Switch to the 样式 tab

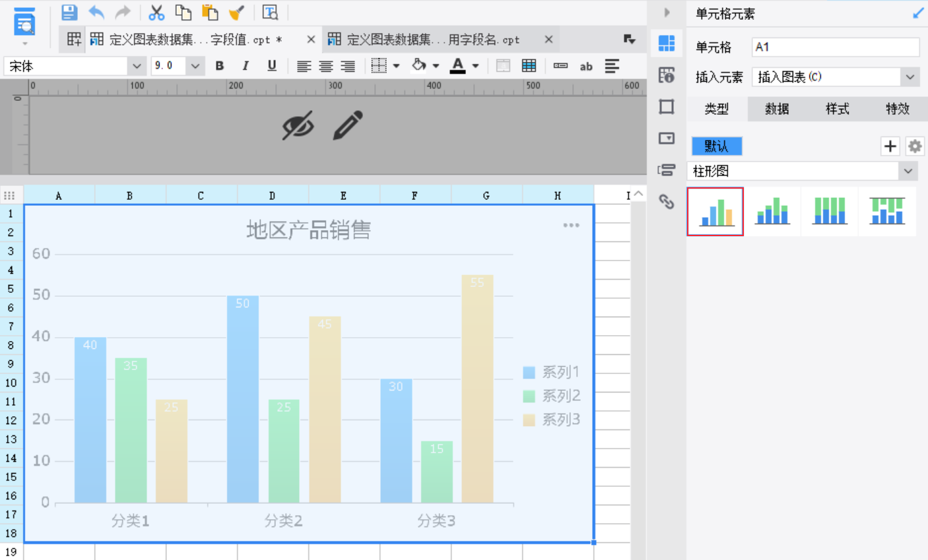837,109
